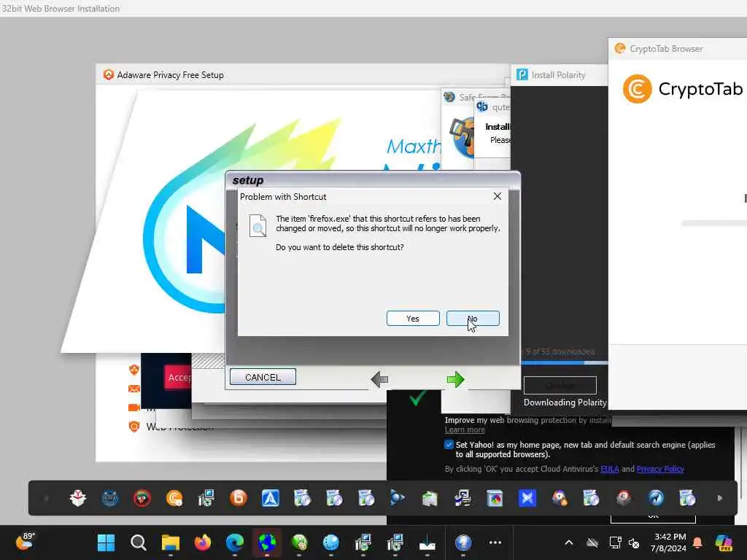Viewport: 747px width, 560px height.
Task: Click the blue sphere taskbar icon
Action: (463, 542)
